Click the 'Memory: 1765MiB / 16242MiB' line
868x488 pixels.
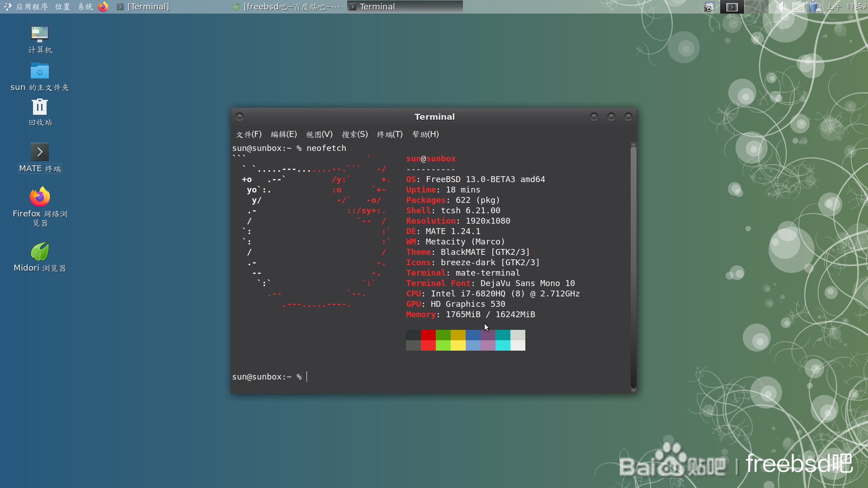click(471, 314)
